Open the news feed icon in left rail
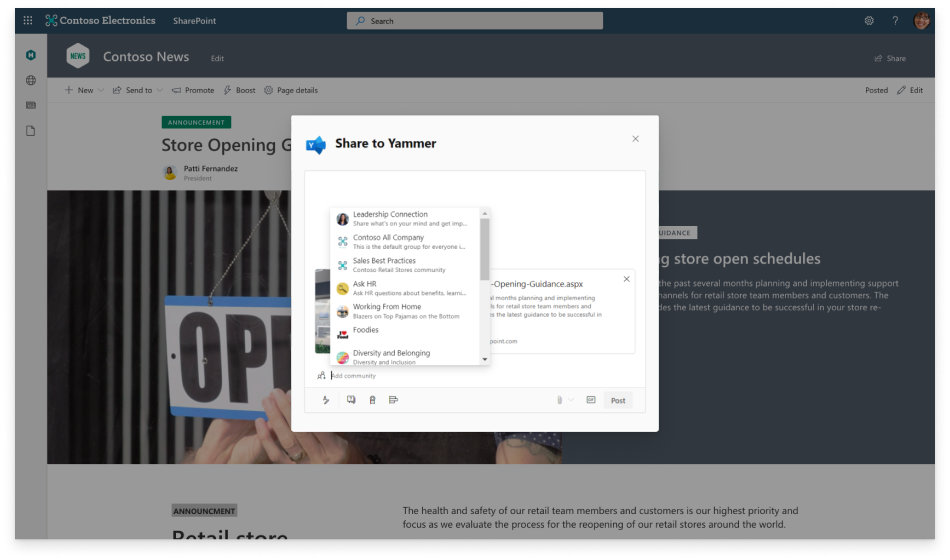The width and height of the screenshot is (950, 560). tap(31, 105)
